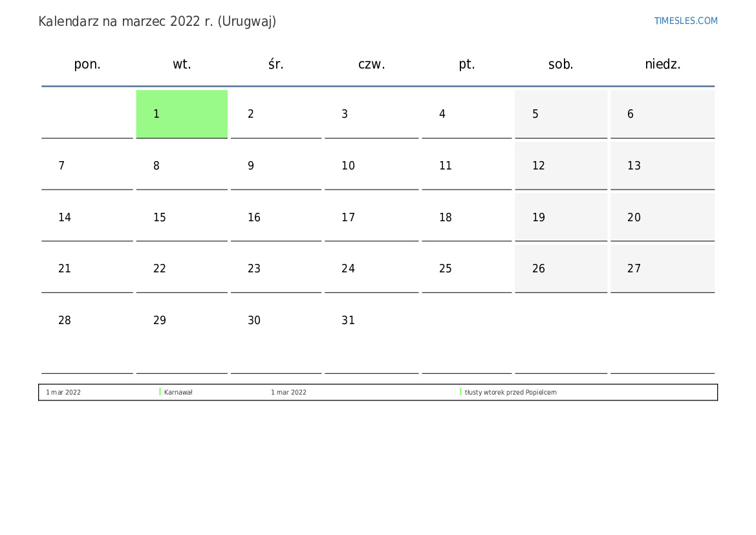
Task: Select day 3 in the calendar
Action: [371, 114]
